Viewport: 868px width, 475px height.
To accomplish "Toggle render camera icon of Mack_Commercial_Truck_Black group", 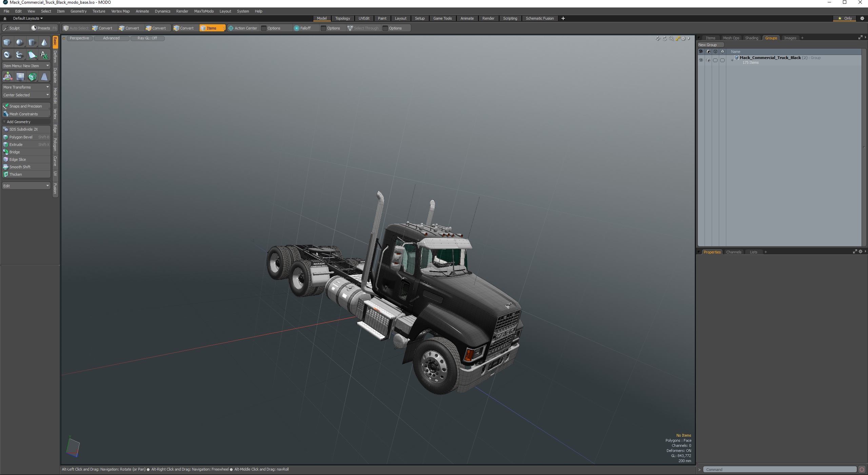I will (708, 60).
